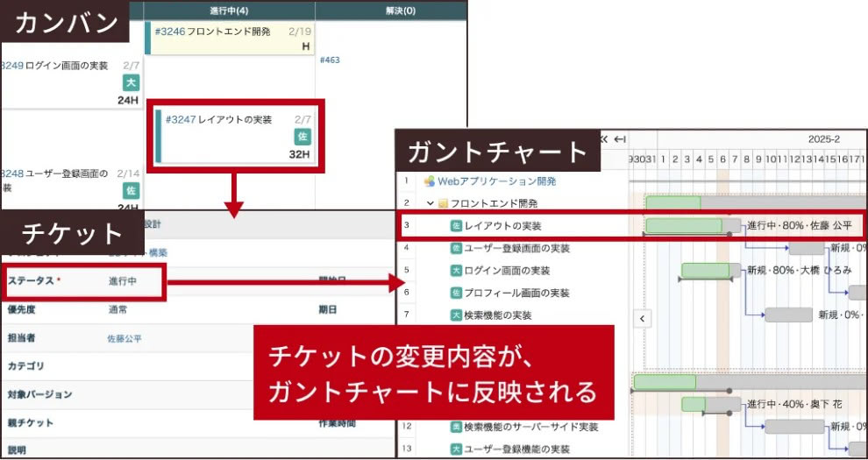The height and width of the screenshot is (460, 868).
Task: Click the left arrow icon in the Gantt header
Action: click(620, 139)
